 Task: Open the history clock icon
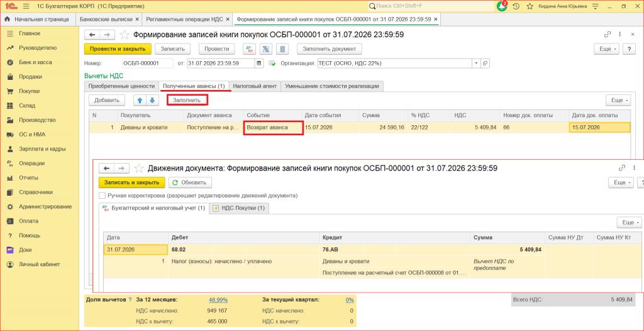click(516, 6)
